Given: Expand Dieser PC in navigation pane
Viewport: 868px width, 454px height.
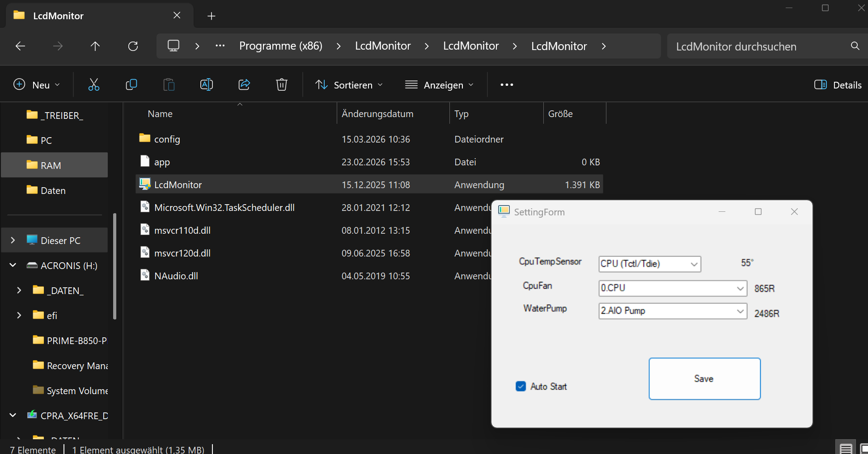Looking at the screenshot, I should [x=13, y=240].
